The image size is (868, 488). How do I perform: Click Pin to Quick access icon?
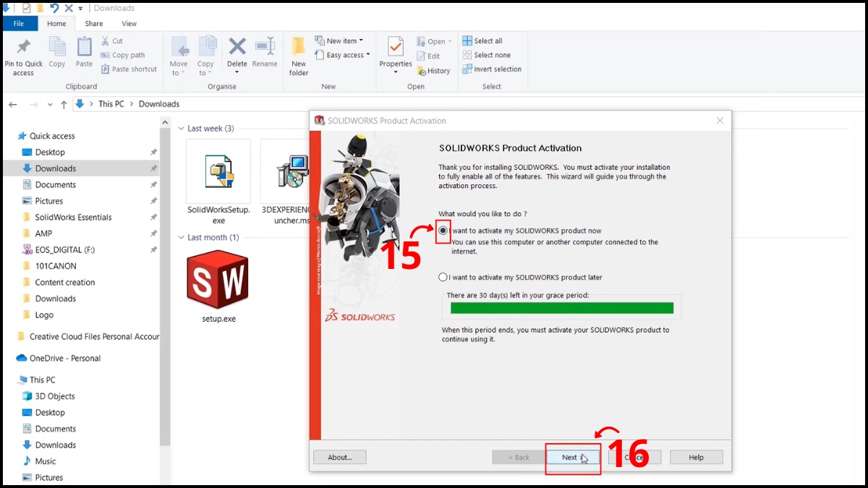pyautogui.click(x=24, y=47)
